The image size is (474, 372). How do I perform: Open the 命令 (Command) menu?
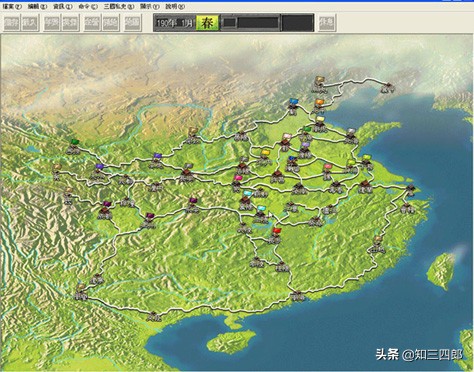click(x=88, y=6)
